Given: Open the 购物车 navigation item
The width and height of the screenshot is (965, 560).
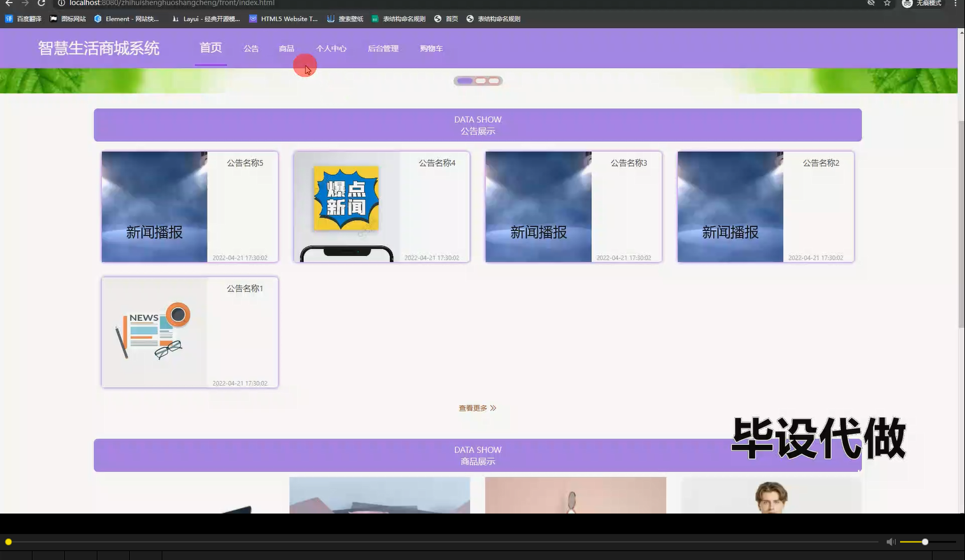Looking at the screenshot, I should pos(431,48).
